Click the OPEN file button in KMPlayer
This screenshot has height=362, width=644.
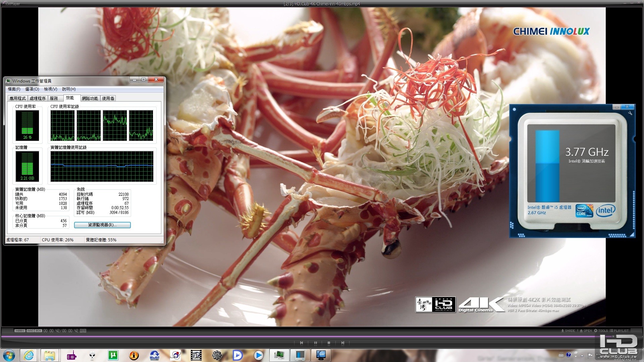coord(586,330)
